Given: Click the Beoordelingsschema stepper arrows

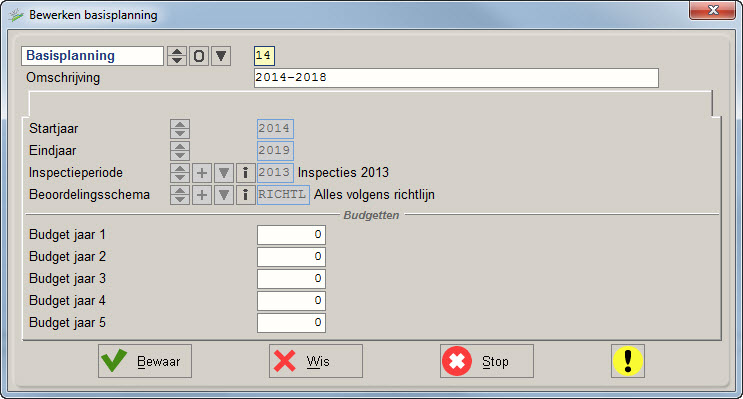Looking at the screenshot, I should pyautogui.click(x=180, y=195).
